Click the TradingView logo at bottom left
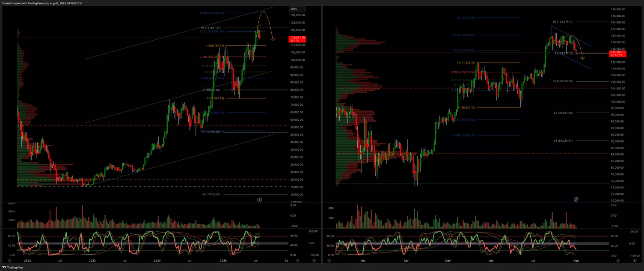The image size is (644, 271). pos(13,267)
